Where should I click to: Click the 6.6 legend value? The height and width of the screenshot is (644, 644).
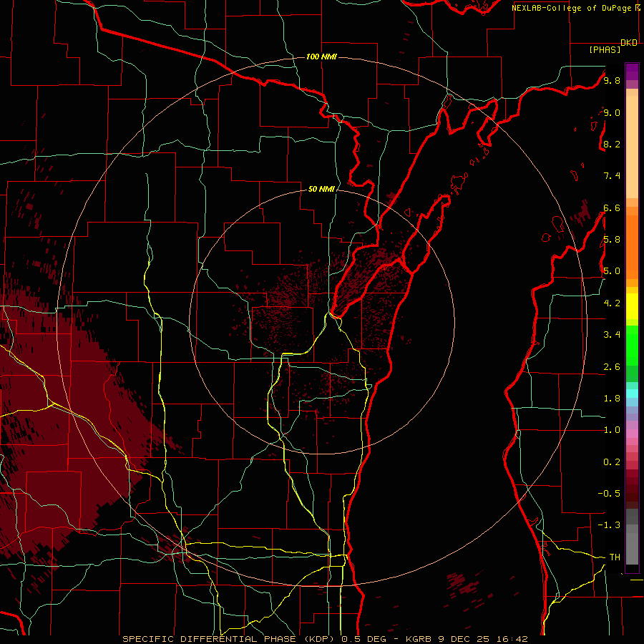pos(612,208)
